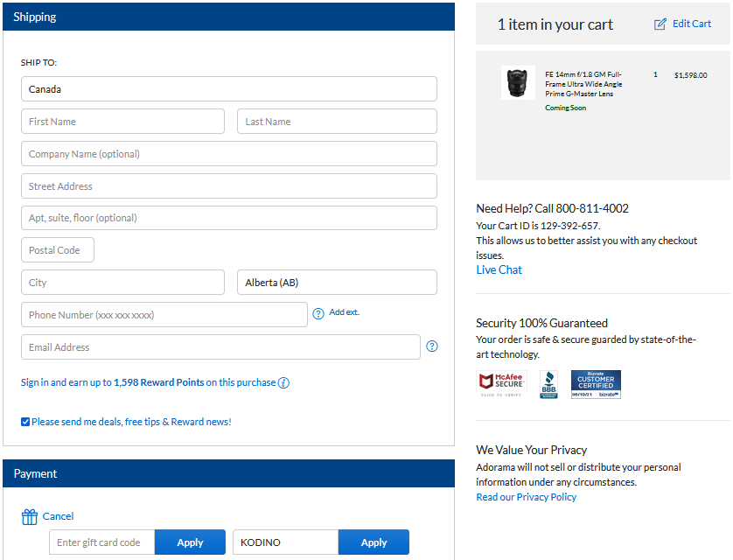
Task: Click the Edit Cart link
Action: (x=691, y=24)
